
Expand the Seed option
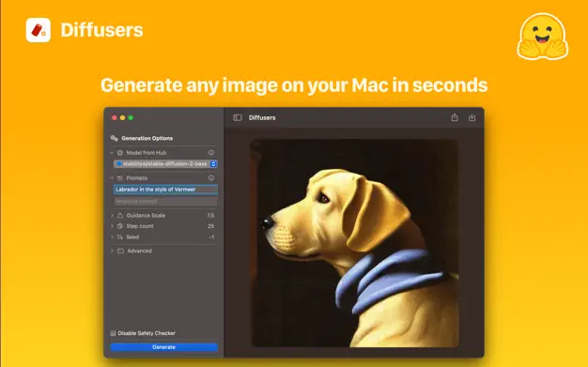[x=112, y=237]
